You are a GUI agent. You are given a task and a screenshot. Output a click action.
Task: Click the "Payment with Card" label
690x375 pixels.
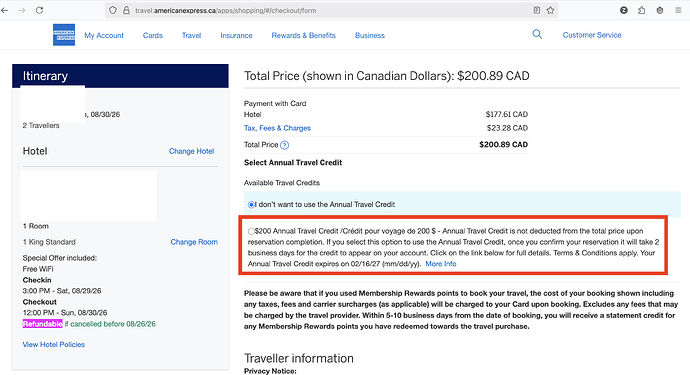275,103
